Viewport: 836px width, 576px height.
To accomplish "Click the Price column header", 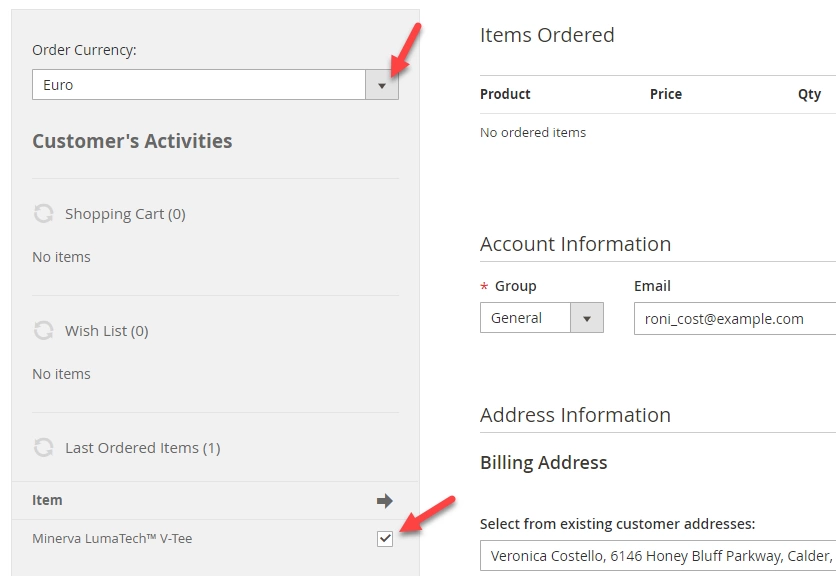I will pos(666,94).
